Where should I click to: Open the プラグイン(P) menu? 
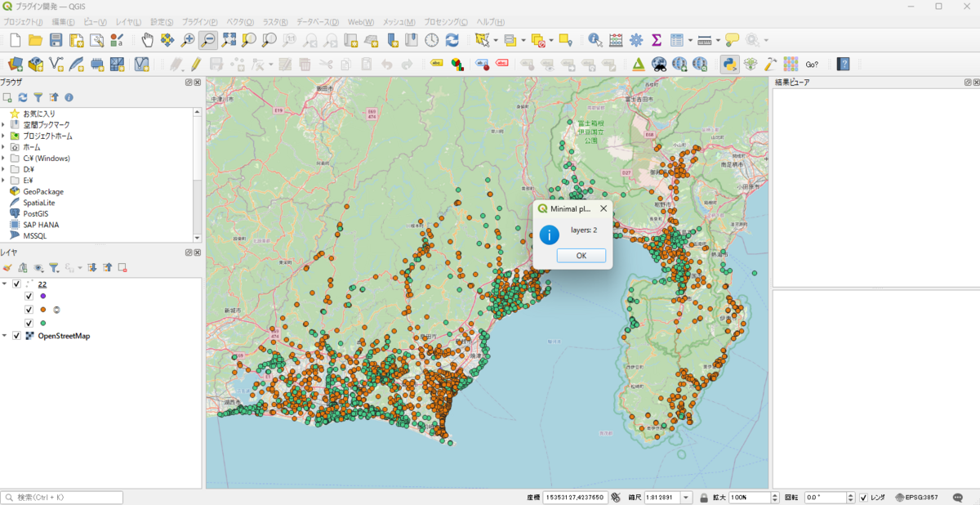click(x=199, y=21)
